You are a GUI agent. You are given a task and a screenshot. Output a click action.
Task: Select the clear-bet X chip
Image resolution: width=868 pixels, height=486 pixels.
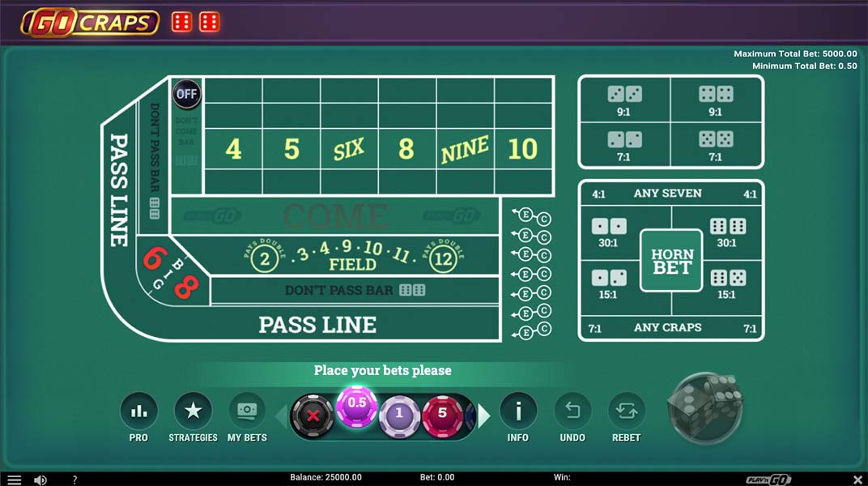313,416
